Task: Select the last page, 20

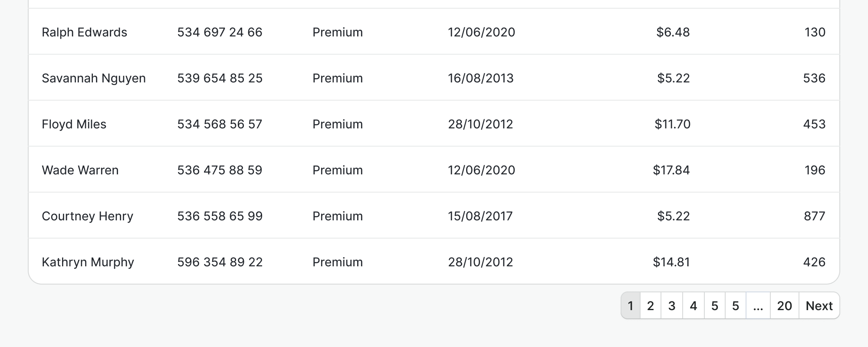Action: click(x=784, y=306)
